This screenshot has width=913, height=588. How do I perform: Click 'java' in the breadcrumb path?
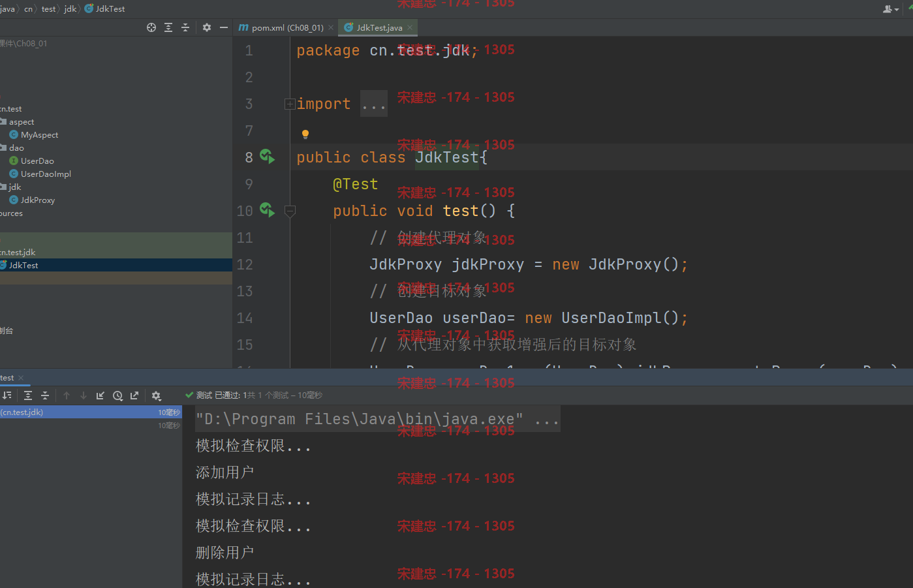coord(7,8)
